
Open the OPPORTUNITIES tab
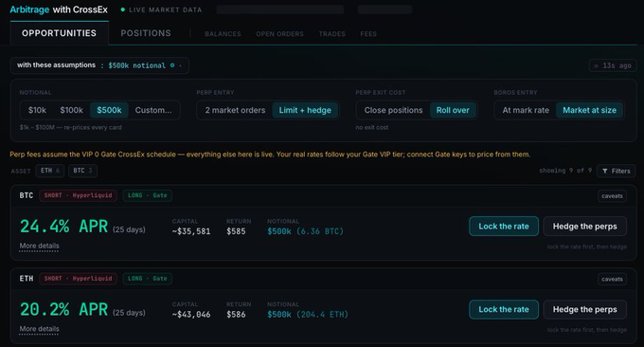tap(59, 33)
